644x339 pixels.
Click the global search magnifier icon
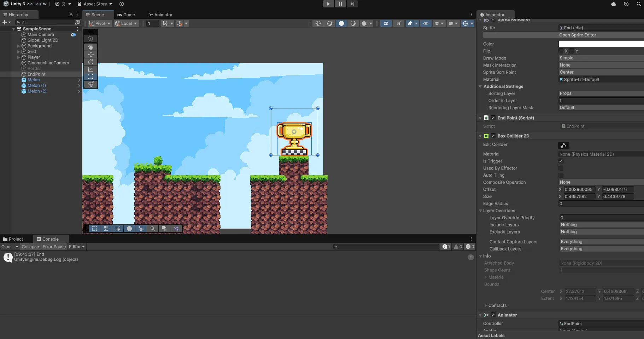tap(639, 4)
